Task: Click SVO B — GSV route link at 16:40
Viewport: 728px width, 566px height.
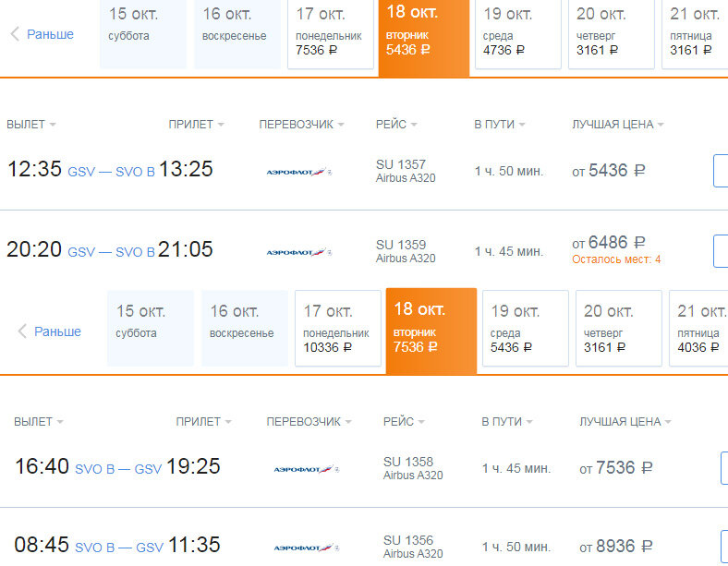Action: [x=118, y=469]
